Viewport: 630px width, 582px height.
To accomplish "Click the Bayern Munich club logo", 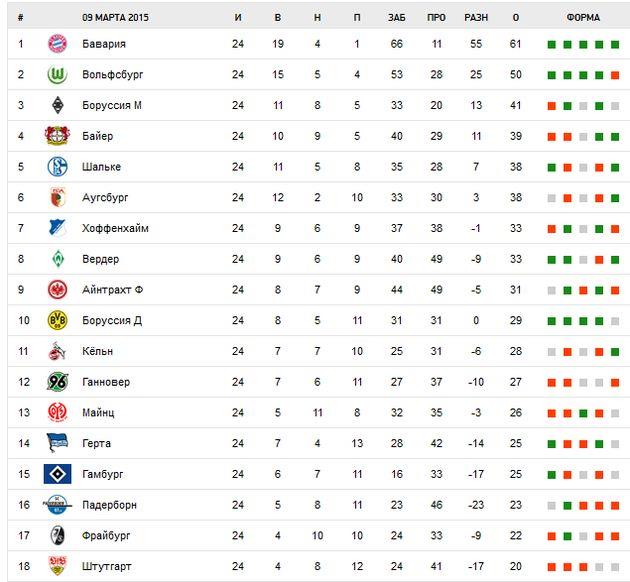I will point(56,44).
